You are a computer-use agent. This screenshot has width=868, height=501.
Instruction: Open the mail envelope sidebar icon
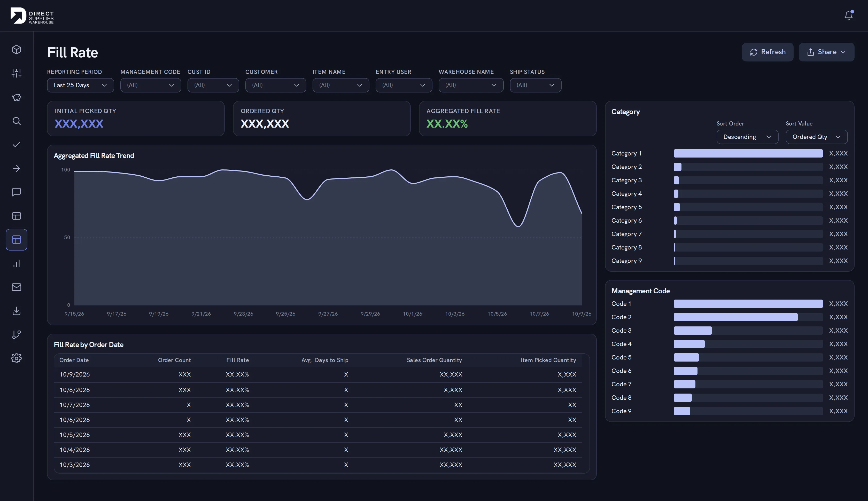point(17,287)
